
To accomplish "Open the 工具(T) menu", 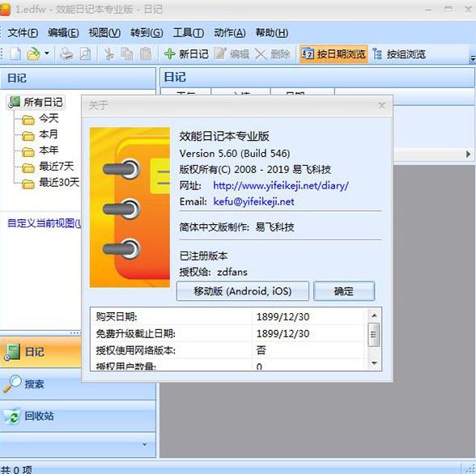I will coord(188,32).
